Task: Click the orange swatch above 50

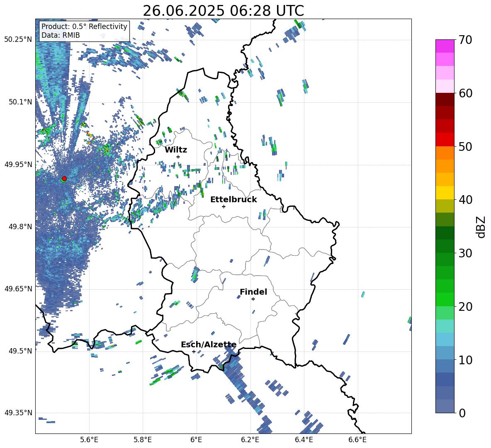Action: (x=445, y=153)
